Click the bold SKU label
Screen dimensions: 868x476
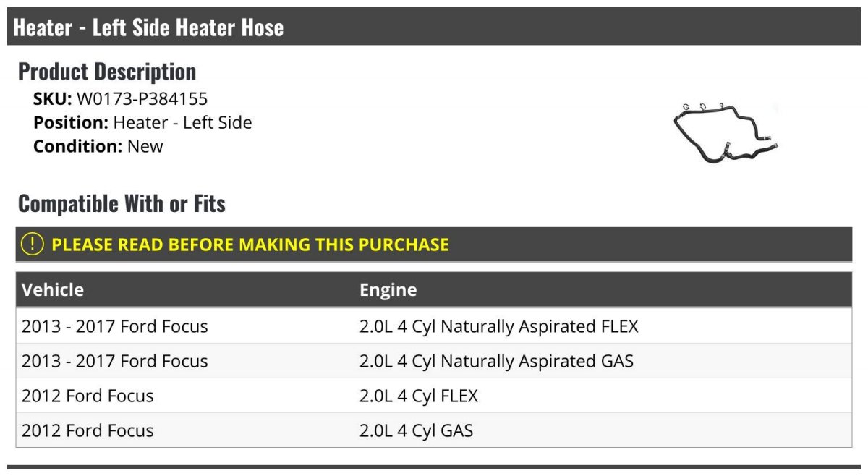(52, 99)
